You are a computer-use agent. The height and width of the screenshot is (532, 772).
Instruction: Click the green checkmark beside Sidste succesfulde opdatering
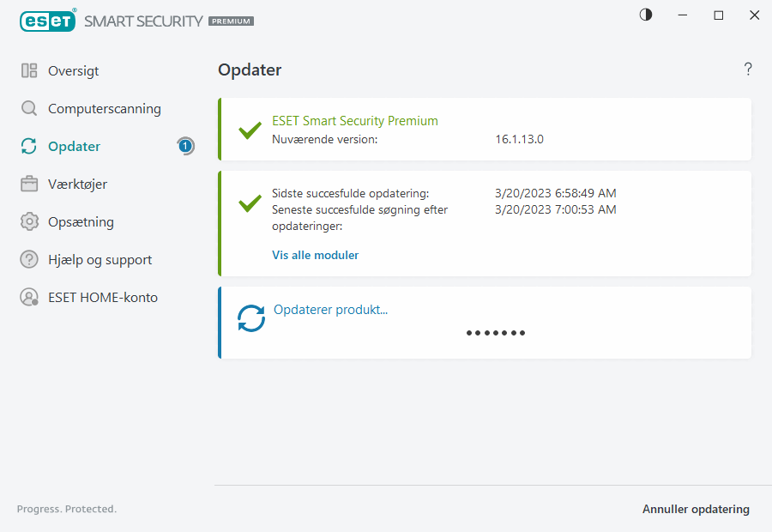[x=250, y=203]
